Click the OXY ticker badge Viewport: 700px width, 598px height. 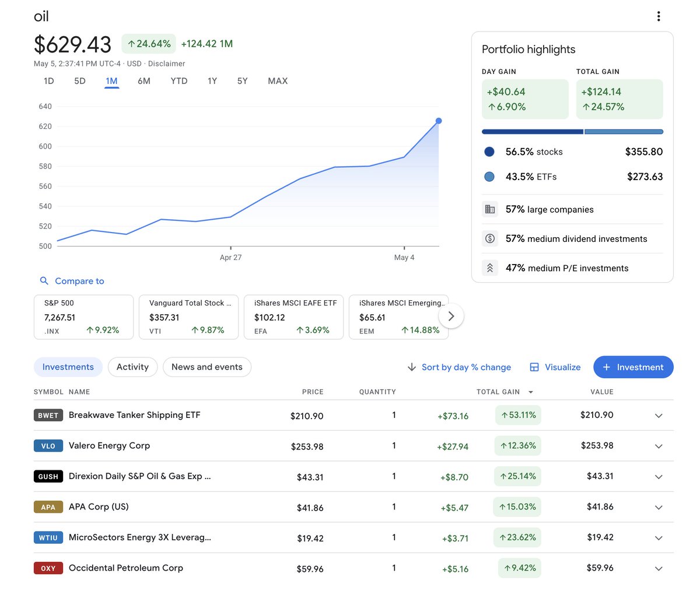tap(48, 568)
